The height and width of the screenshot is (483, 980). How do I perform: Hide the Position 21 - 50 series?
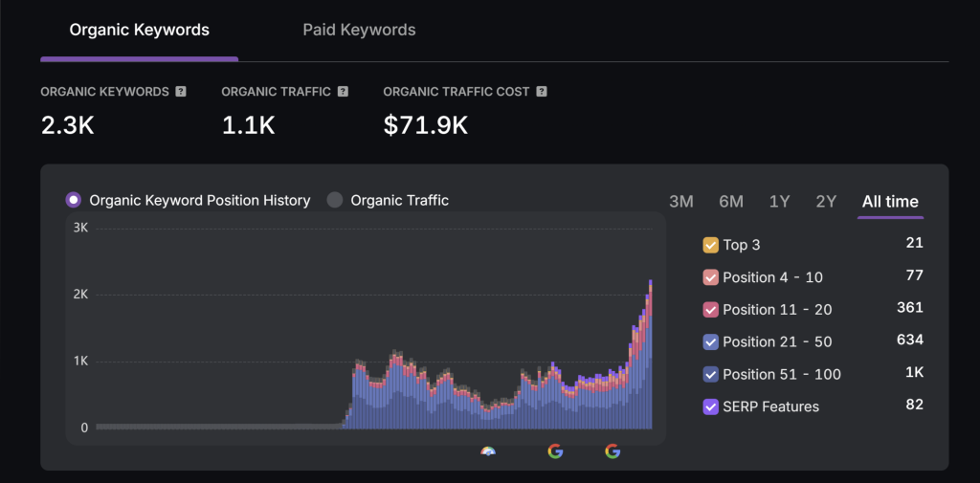tap(710, 341)
